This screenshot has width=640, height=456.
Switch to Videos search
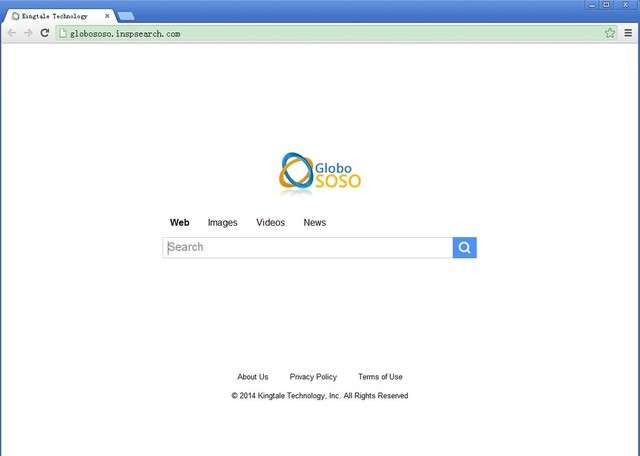(x=271, y=222)
